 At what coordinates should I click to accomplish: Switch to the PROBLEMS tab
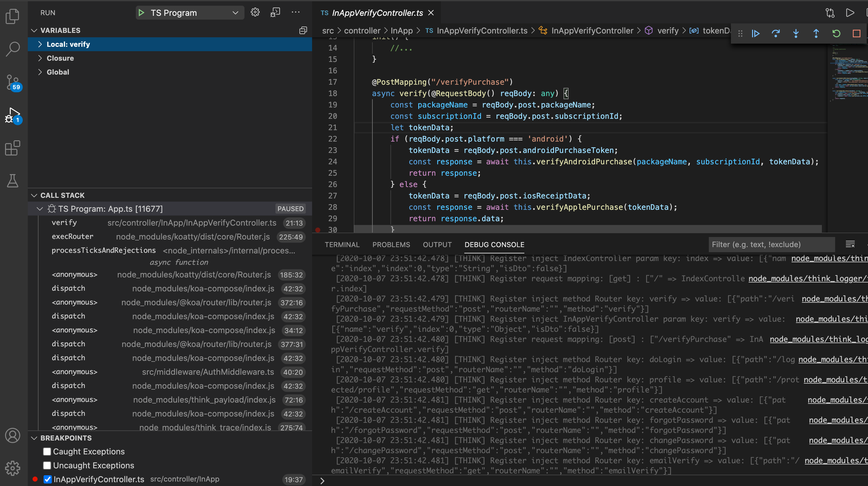click(x=391, y=244)
